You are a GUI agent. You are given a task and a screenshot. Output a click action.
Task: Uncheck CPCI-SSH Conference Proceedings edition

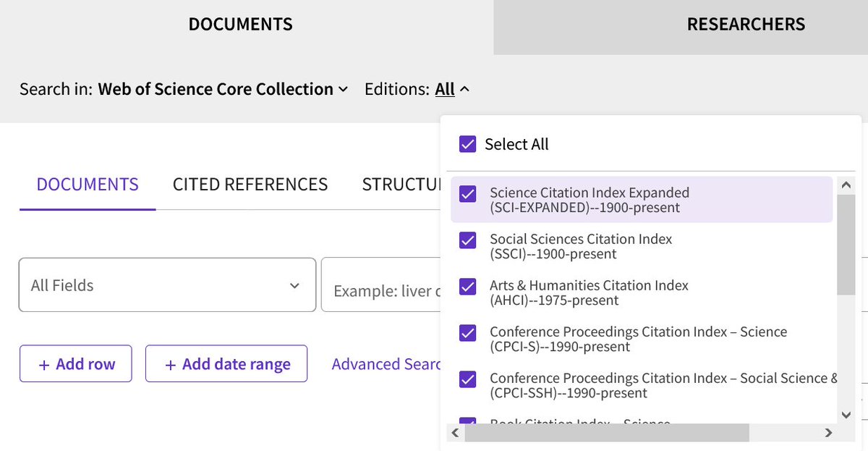pyautogui.click(x=468, y=379)
